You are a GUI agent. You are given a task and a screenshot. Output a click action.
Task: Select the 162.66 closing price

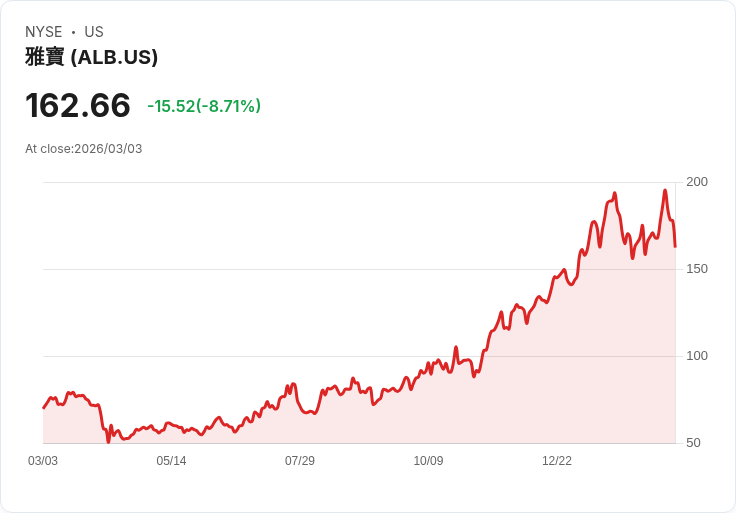pyautogui.click(x=78, y=105)
